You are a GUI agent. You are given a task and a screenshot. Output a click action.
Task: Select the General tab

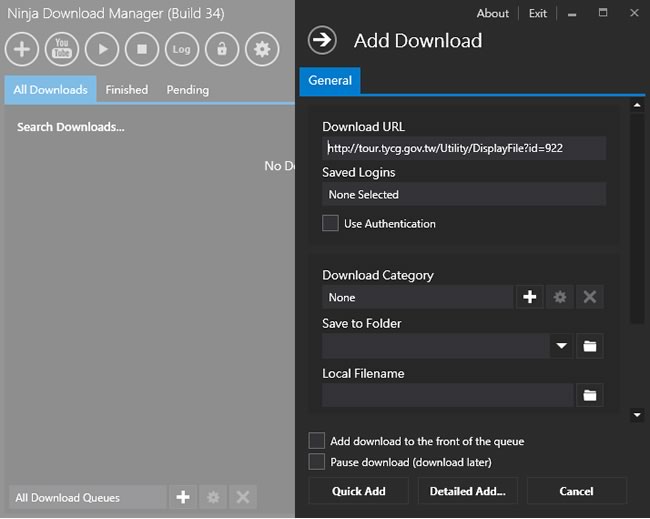tap(330, 80)
